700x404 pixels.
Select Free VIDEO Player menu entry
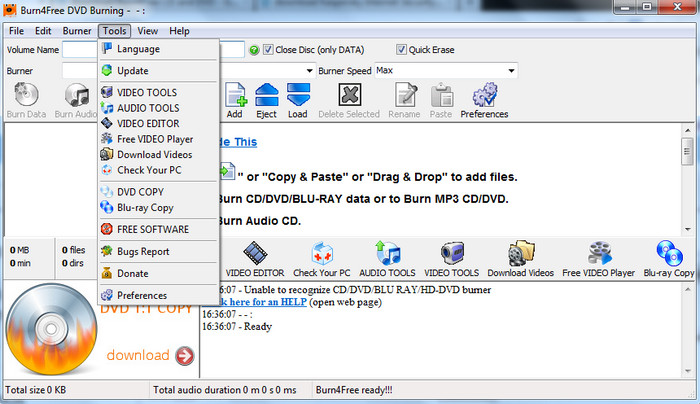tap(159, 139)
